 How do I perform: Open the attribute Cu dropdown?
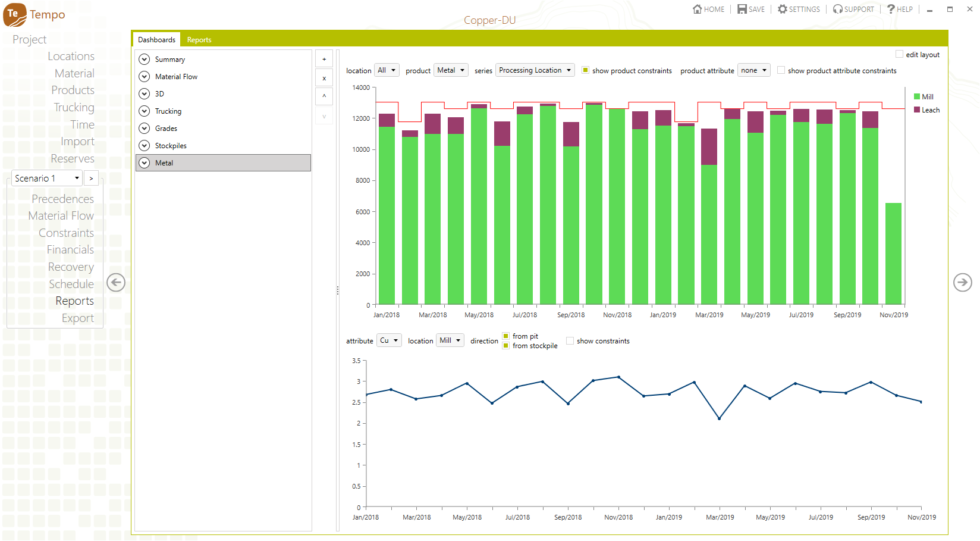389,340
